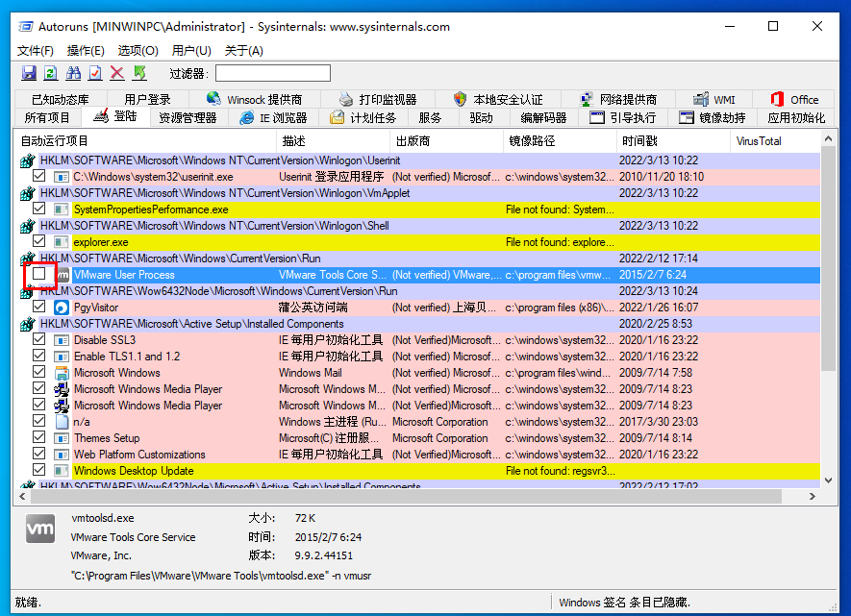
Task: Select the 2017/3/30 23:03 timestamp cell
Action: point(659,422)
